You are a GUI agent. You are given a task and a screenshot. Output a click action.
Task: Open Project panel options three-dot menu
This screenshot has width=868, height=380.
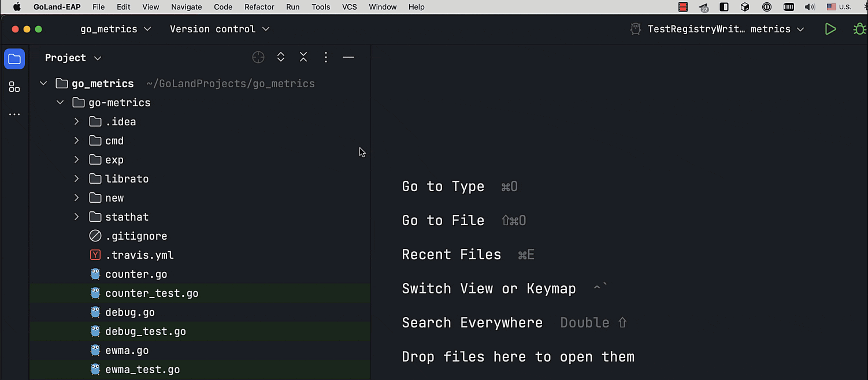pos(326,57)
